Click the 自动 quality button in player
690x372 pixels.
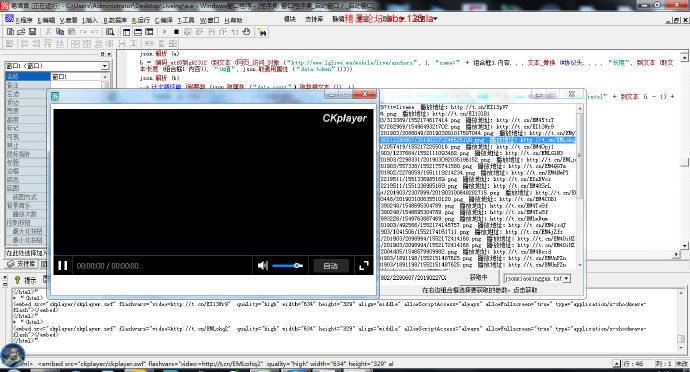(330, 266)
